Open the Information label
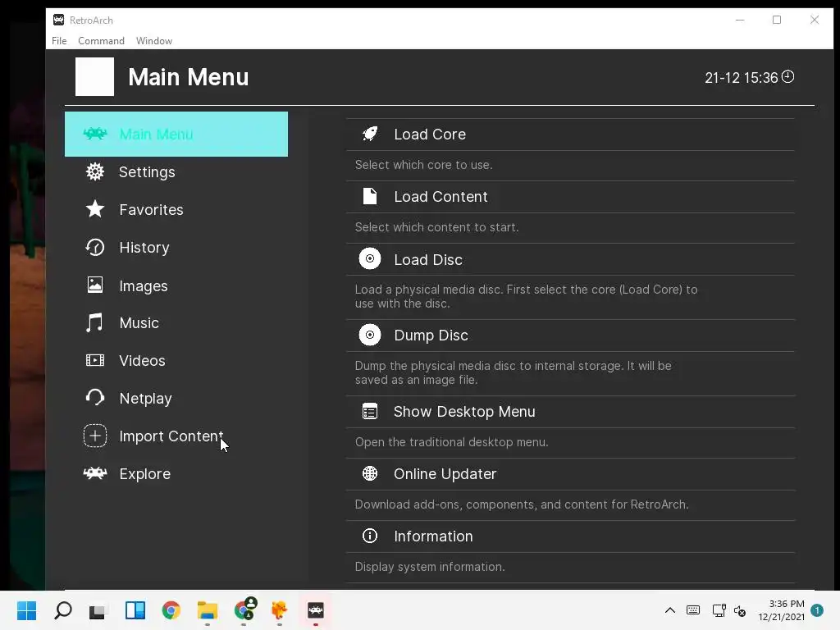Viewport: 840px width, 630px height. point(433,536)
